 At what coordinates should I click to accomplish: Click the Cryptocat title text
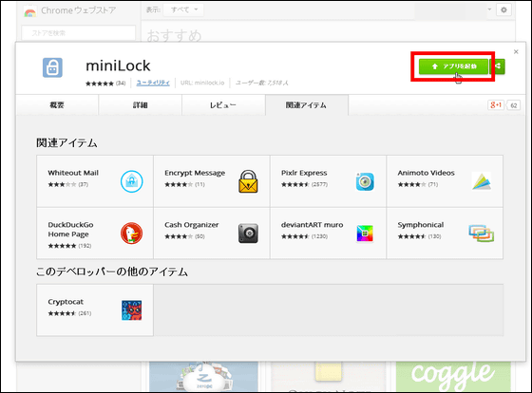click(66, 302)
